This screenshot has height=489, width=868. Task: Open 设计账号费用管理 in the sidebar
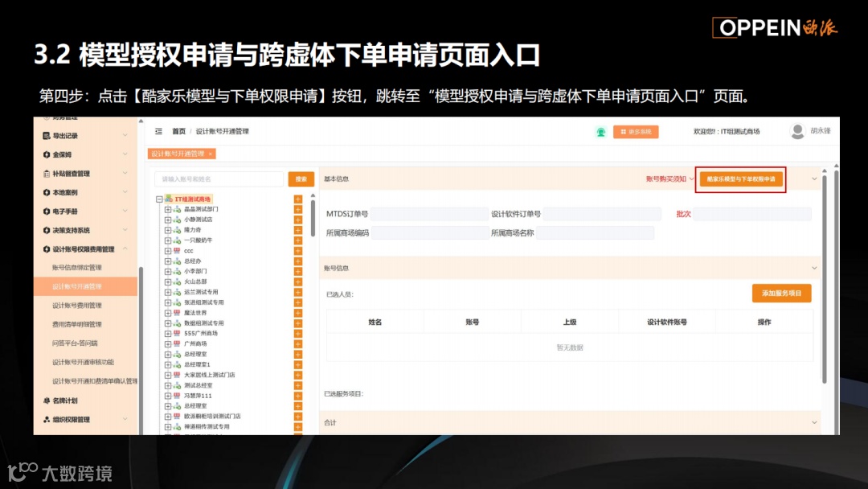click(77, 305)
